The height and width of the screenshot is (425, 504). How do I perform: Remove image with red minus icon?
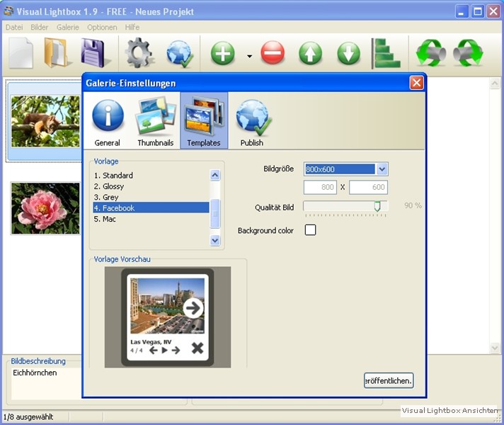pos(273,53)
